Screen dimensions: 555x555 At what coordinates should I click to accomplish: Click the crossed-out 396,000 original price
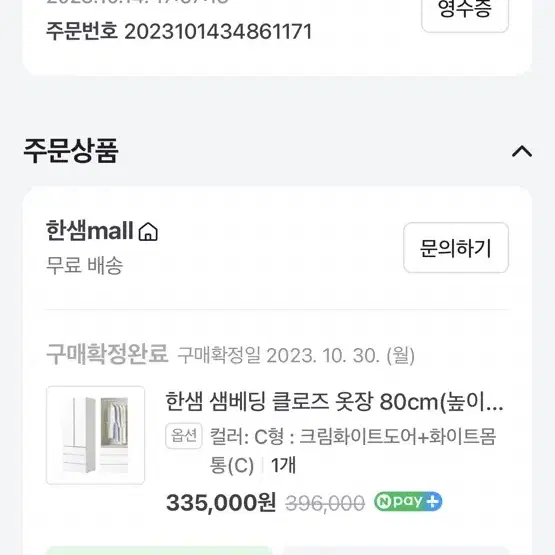pos(325,503)
